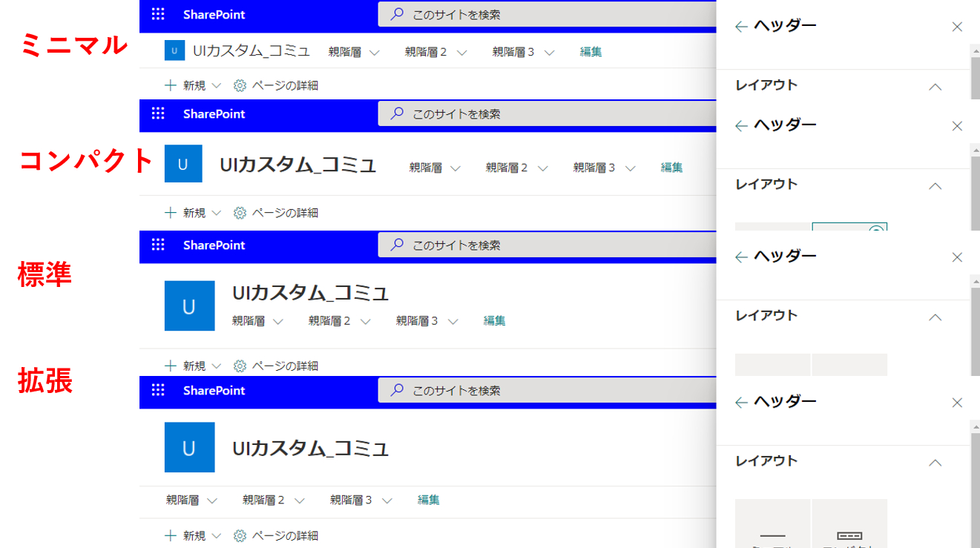980x548 pixels.
Task: Collapse the レイアウト section in the 標準 row panel
Action: coord(935,317)
